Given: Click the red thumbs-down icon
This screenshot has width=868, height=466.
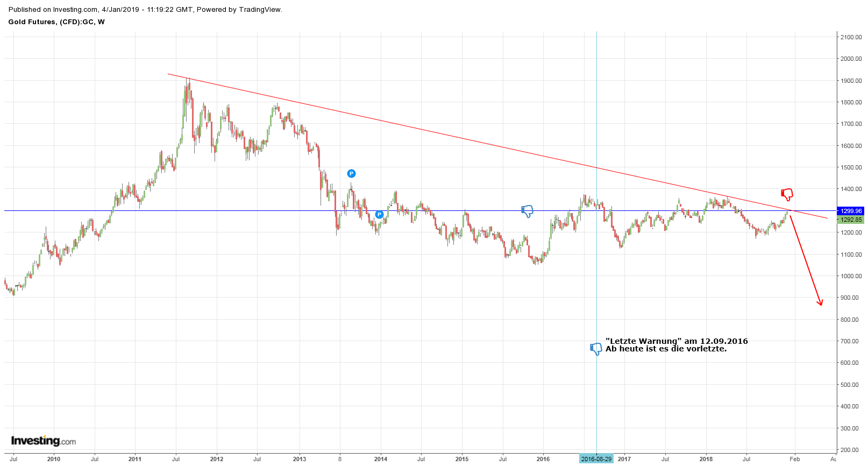Looking at the screenshot, I should click(x=787, y=194).
